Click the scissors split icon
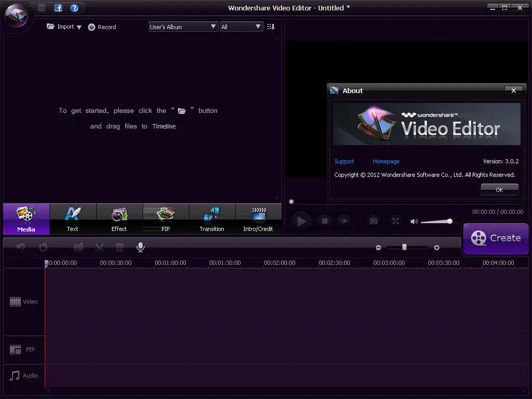Viewport: 532px width, 399px height. [99, 248]
